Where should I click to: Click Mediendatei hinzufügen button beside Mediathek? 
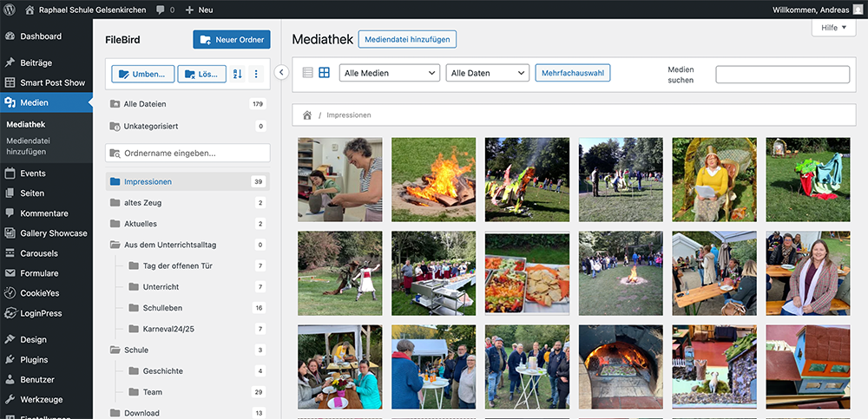407,39
